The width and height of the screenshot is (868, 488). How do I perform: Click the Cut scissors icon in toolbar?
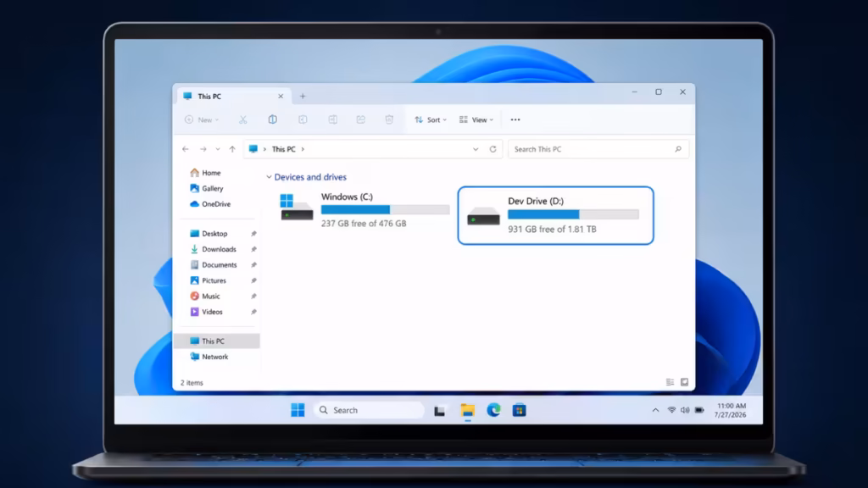tap(243, 119)
